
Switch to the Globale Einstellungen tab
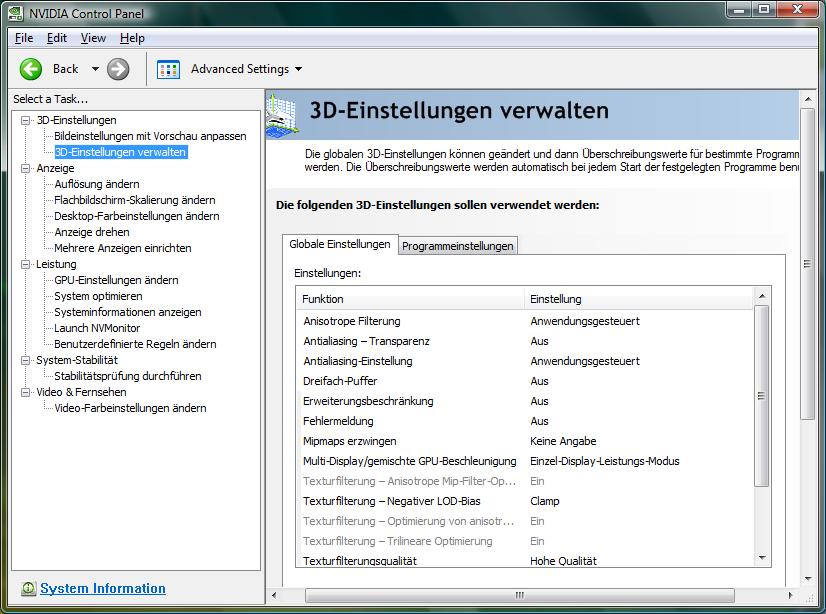pyautogui.click(x=340, y=244)
